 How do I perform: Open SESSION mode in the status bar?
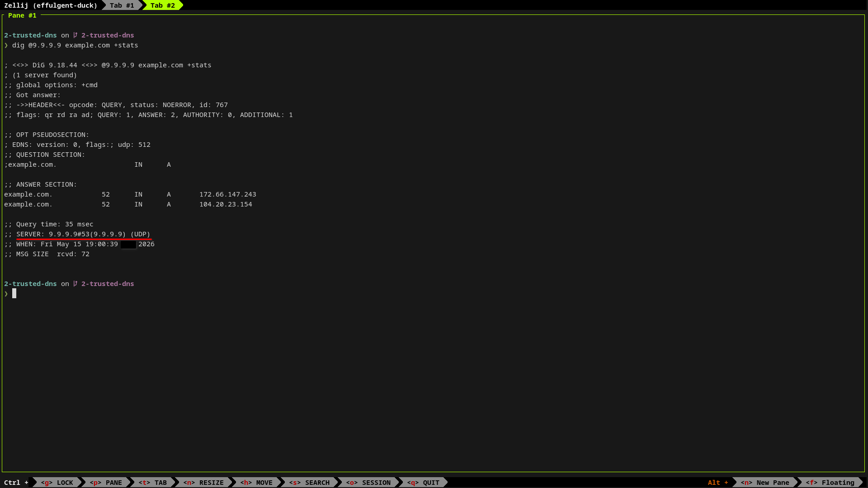pyautogui.click(x=368, y=483)
